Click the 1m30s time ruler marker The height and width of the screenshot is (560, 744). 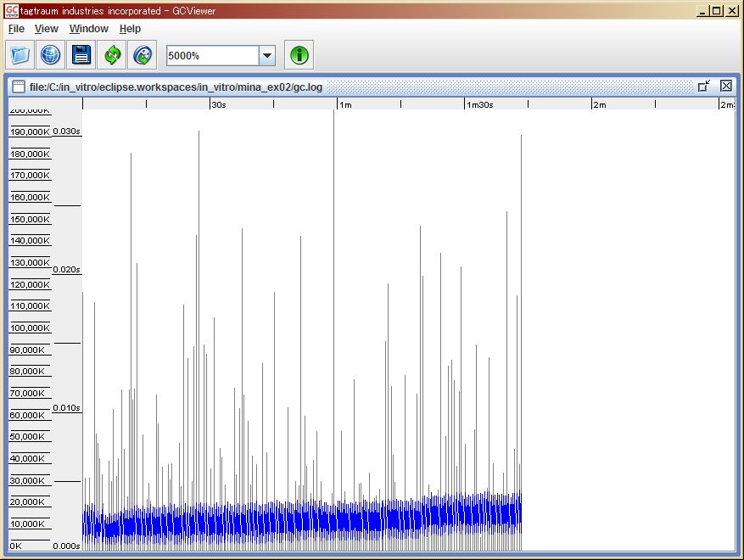(479, 104)
